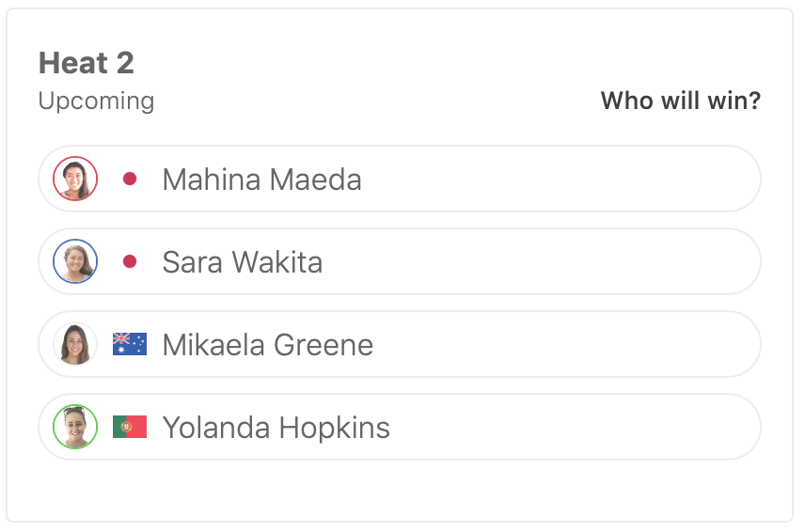Click the Japan flag beside Sara Wakita
Viewport: 805px width, 532px height.
click(130, 261)
